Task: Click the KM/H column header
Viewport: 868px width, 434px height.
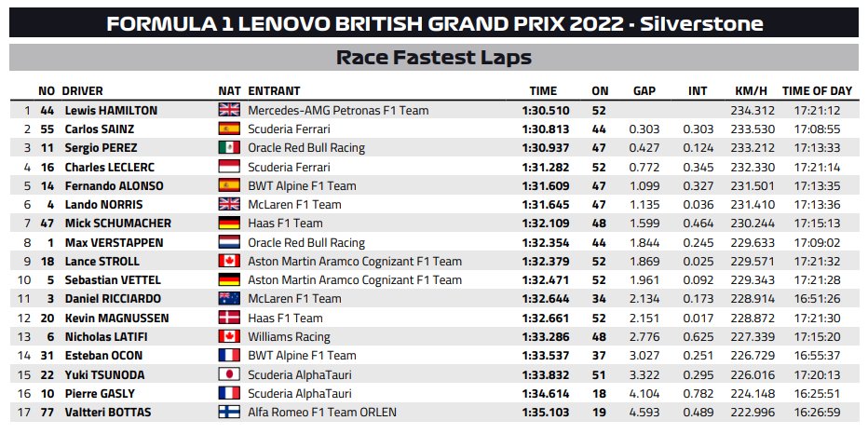Action: coord(750,90)
